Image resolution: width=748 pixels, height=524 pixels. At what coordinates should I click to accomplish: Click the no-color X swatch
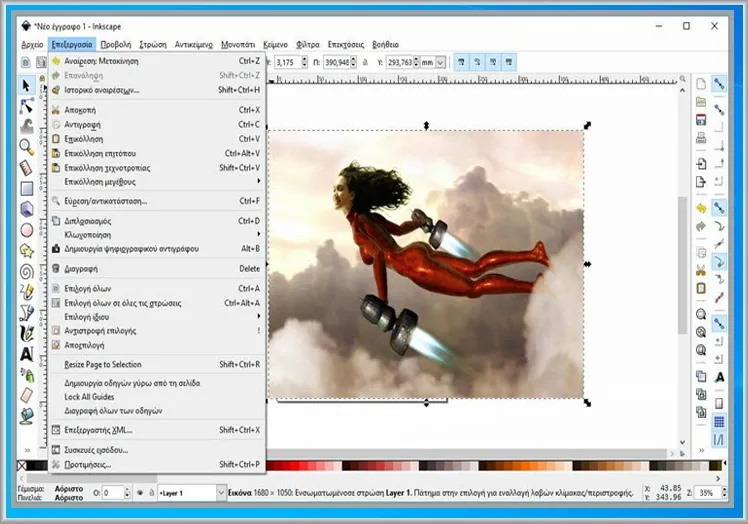[x=22, y=465]
